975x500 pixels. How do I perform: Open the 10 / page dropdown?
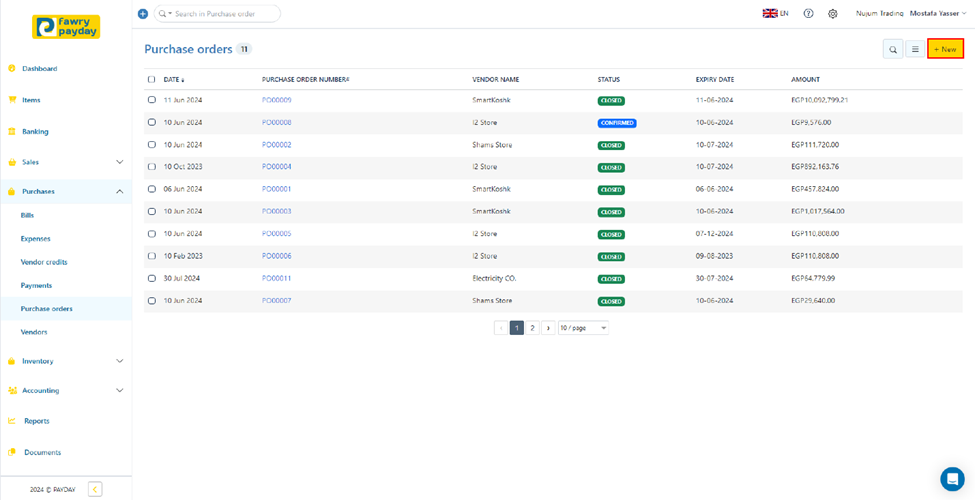click(583, 328)
